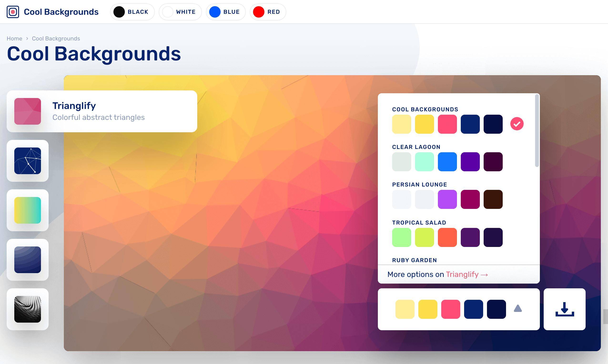The image size is (608, 364).
Task: Go to Home breadcrumb
Action: point(14,39)
